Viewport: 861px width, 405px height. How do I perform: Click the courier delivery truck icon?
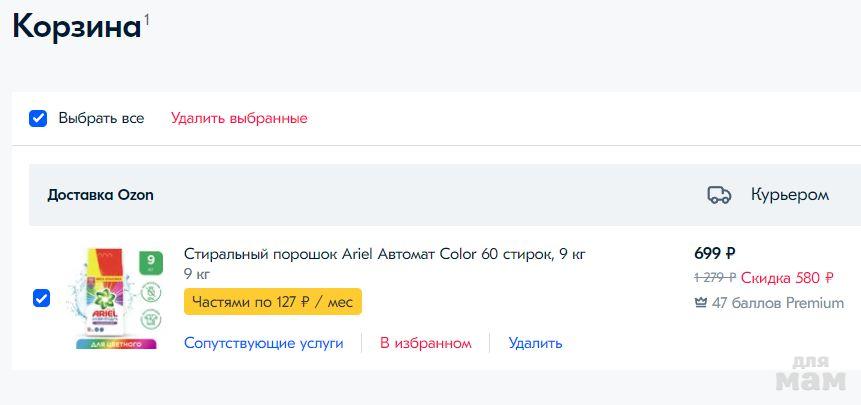[718, 195]
